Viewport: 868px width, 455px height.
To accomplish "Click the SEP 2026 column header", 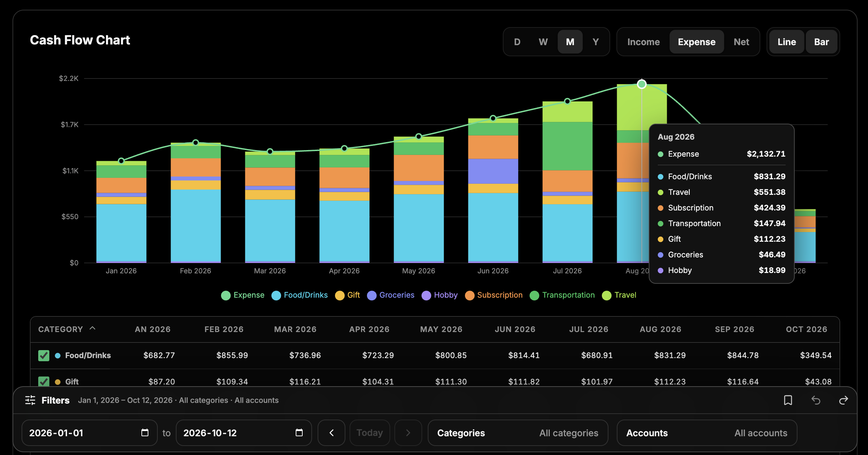I will pos(734,329).
